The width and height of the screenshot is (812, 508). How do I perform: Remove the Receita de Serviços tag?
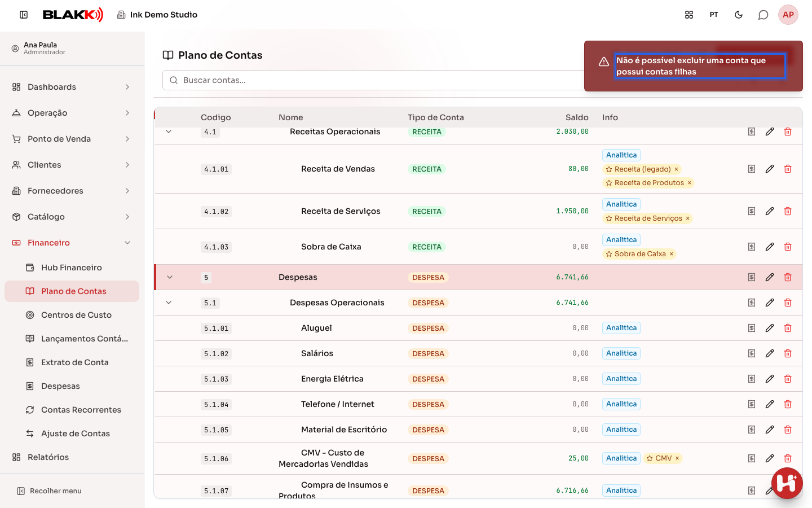pos(688,218)
